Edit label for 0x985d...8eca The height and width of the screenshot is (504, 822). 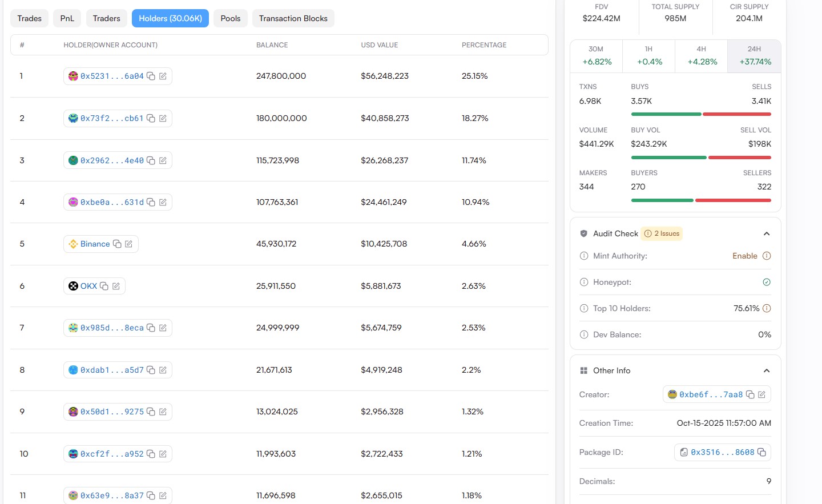pyautogui.click(x=163, y=328)
